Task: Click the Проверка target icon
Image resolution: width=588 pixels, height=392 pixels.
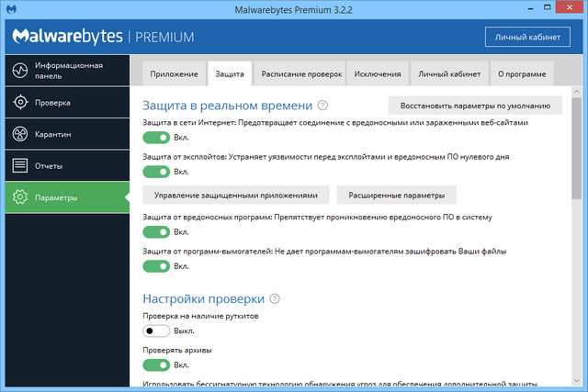Action: [20, 102]
